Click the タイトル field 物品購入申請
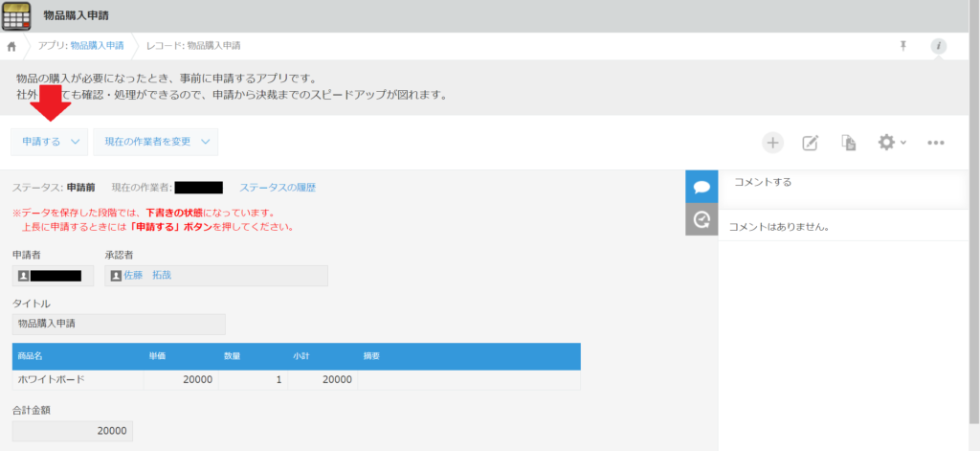 click(119, 324)
